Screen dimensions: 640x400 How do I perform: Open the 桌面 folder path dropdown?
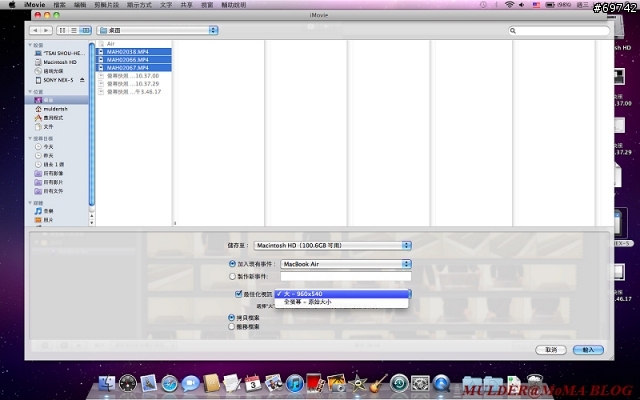click(x=157, y=30)
